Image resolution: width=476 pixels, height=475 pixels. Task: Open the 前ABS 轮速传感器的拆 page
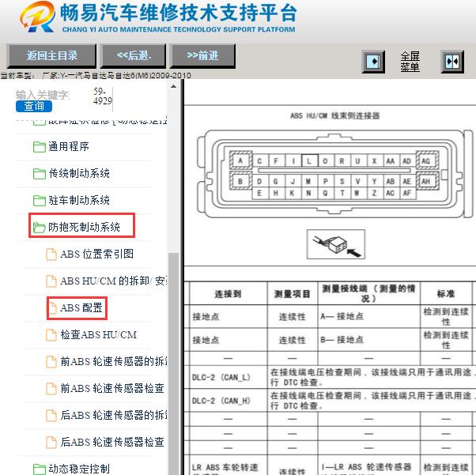114,361
